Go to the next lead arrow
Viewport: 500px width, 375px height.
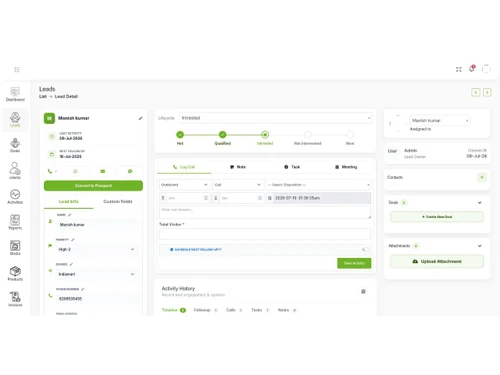click(487, 92)
